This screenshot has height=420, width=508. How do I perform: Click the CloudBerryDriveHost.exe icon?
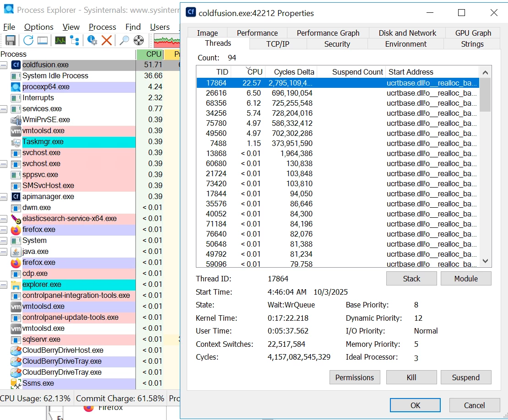click(16, 350)
